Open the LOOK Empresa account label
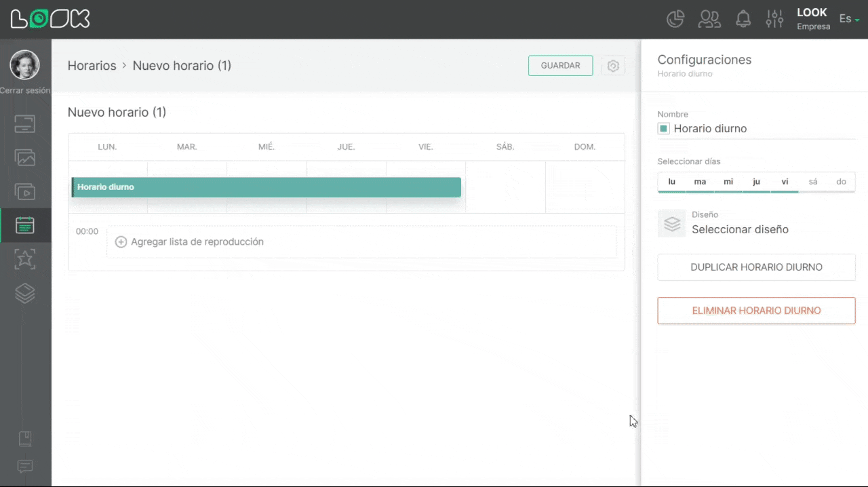 point(812,19)
